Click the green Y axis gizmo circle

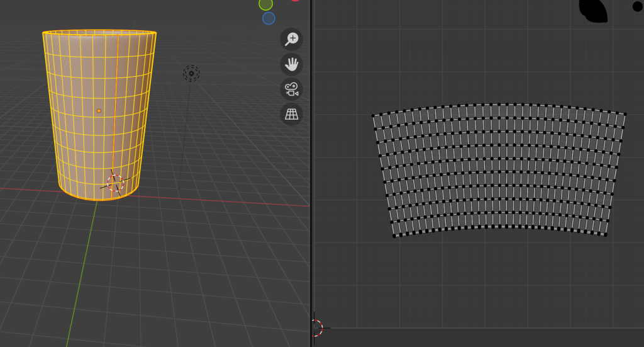pos(265,4)
